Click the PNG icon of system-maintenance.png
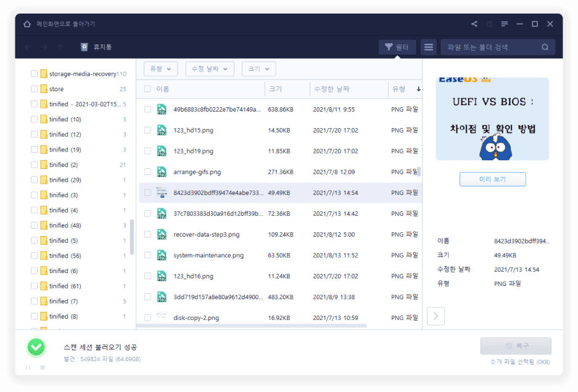The width and height of the screenshot is (578, 392). (162, 255)
